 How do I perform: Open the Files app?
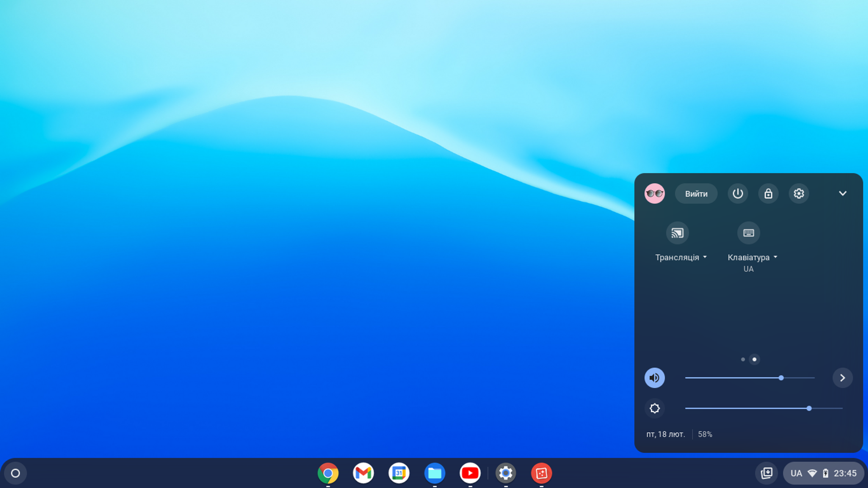434,473
